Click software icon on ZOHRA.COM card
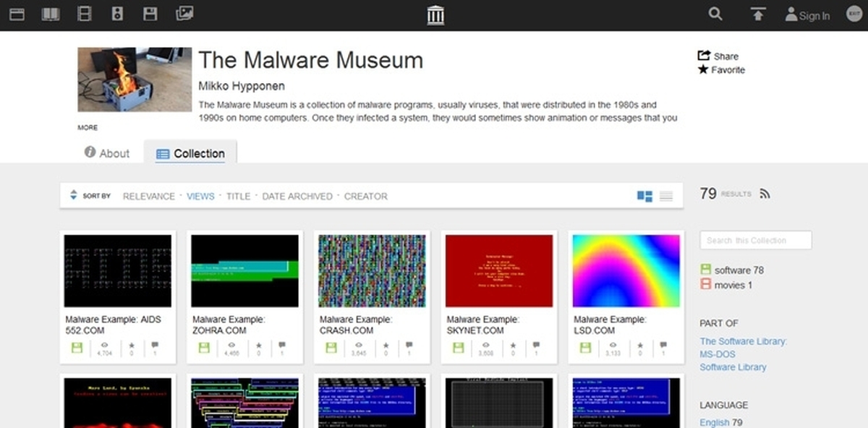868x428 pixels. point(204,348)
